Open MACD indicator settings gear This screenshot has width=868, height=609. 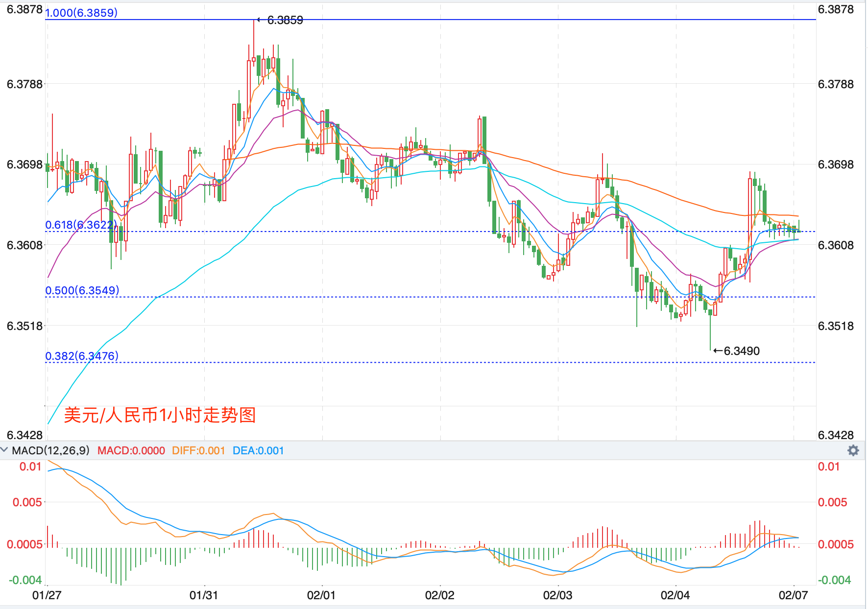point(853,450)
